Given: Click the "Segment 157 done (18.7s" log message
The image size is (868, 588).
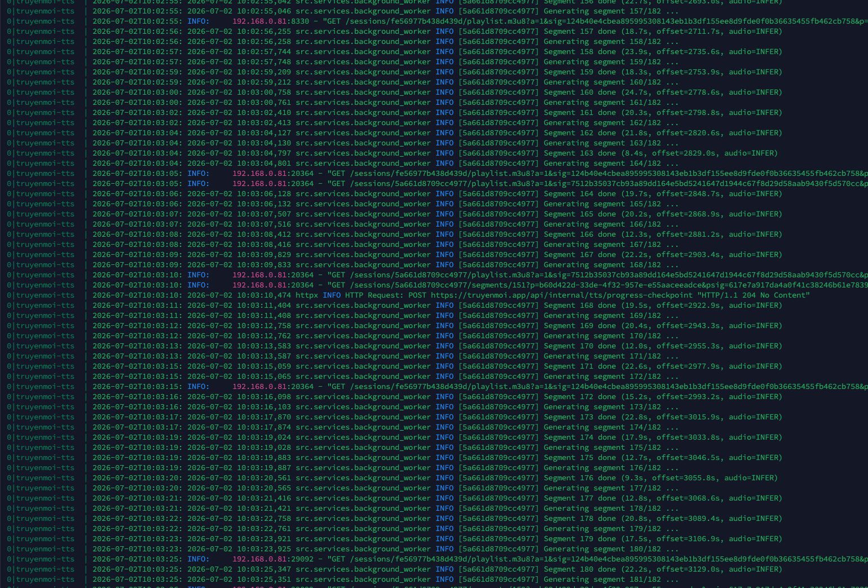Looking at the screenshot, I should (x=596, y=32).
